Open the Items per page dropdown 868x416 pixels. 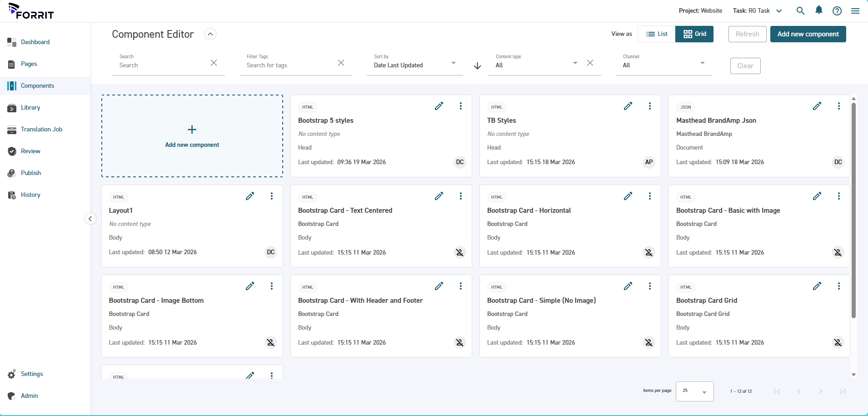pos(694,391)
